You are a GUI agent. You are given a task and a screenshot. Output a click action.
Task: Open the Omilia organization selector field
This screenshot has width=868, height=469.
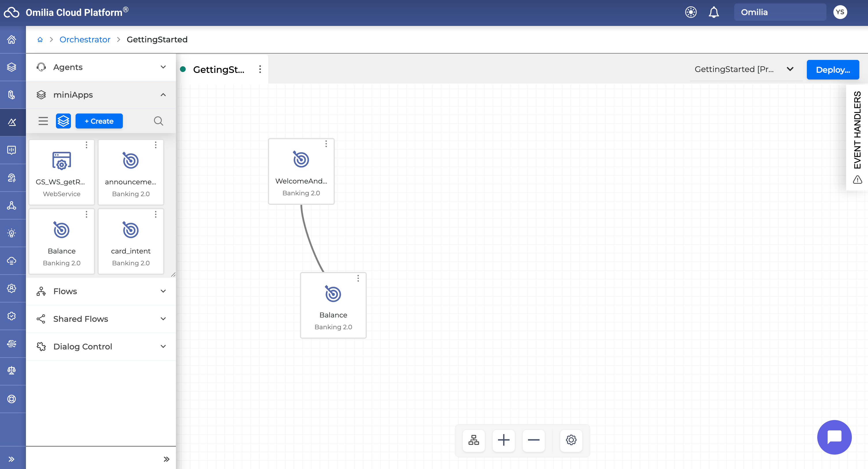coord(780,12)
